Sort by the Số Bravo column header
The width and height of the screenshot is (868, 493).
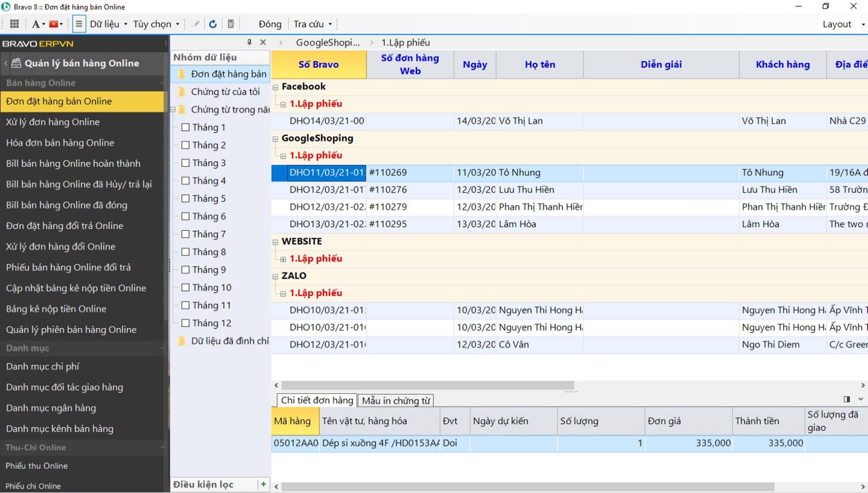[319, 65]
